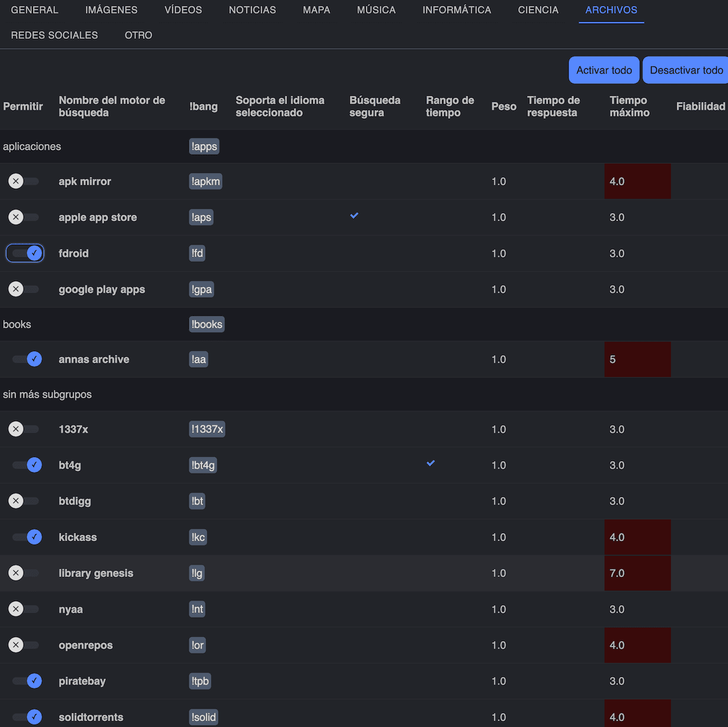Turn on apple app store engine
This screenshot has width=728, height=727.
point(24,217)
